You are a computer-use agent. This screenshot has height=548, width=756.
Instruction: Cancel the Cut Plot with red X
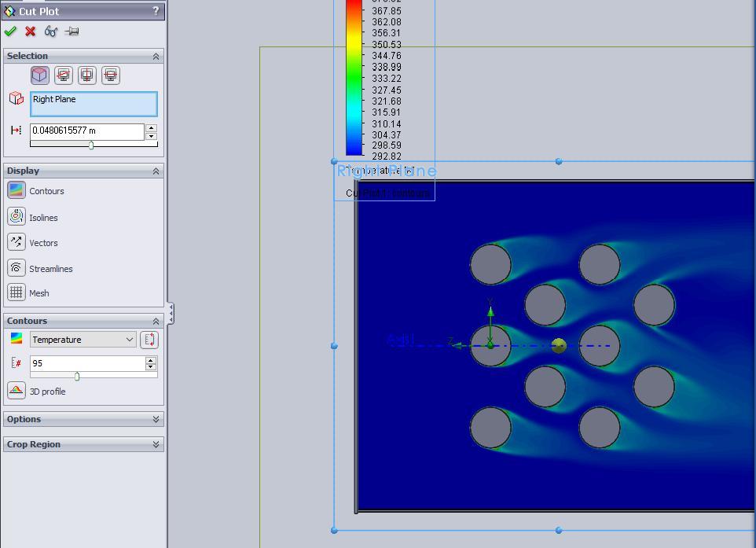31,31
